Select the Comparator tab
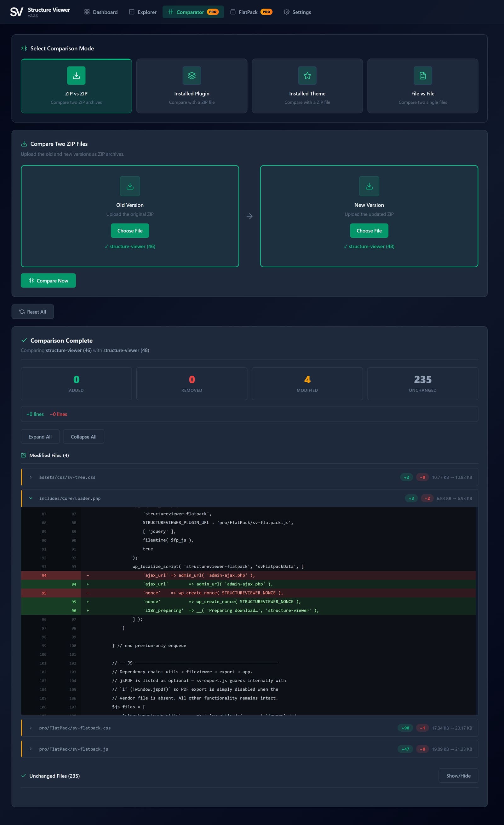 193,12
